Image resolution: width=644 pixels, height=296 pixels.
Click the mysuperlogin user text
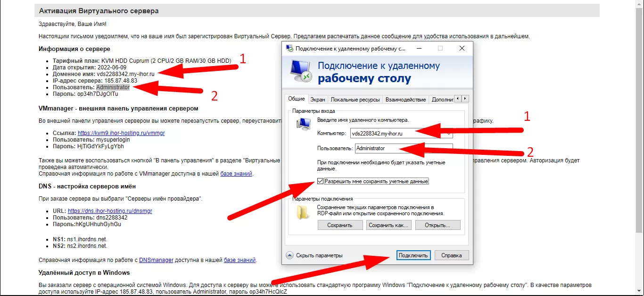(x=113, y=140)
